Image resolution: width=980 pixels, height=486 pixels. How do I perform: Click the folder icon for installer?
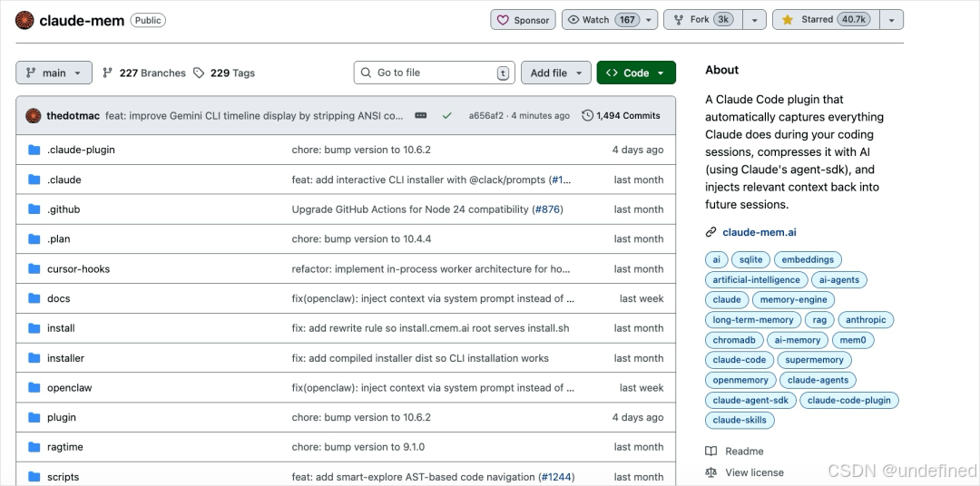(x=34, y=358)
